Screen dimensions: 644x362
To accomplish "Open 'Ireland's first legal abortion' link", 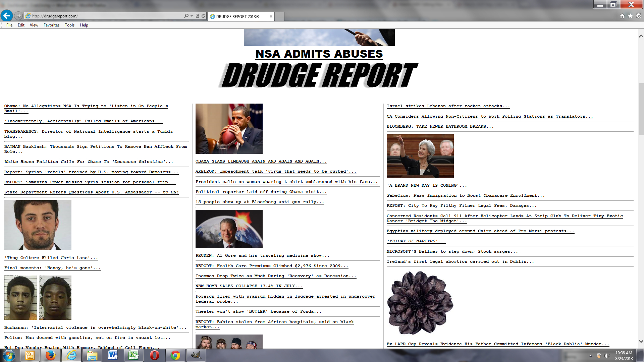I will pos(460,261).
